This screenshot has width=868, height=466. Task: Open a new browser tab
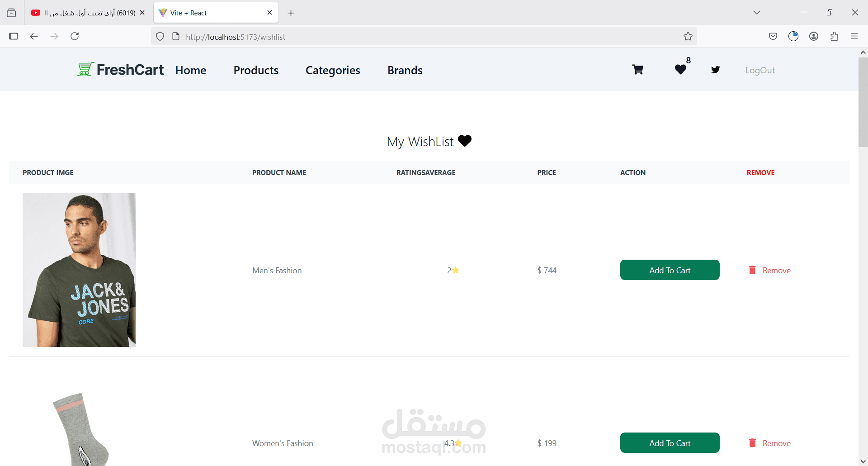point(291,13)
